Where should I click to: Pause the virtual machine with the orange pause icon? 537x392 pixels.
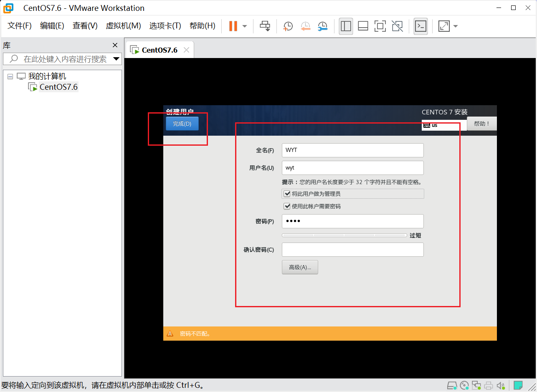[233, 26]
